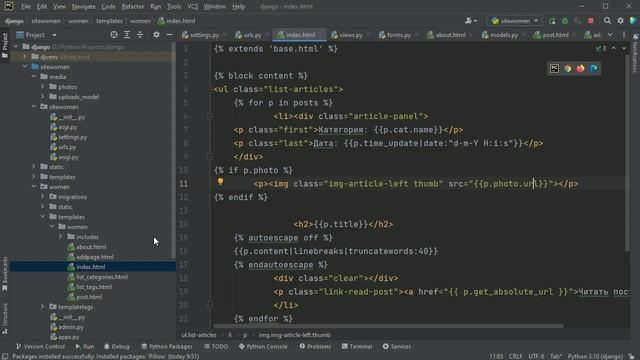The image size is (640, 360).
Task: Click Collapse All in Project panel
Action: (140, 35)
